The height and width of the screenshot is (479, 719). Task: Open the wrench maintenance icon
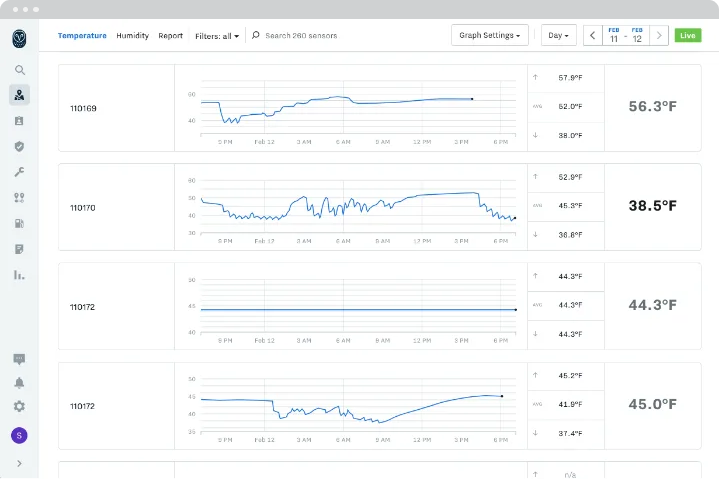(19, 172)
